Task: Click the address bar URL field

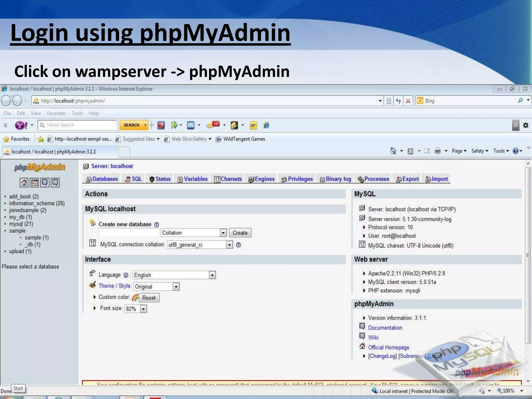Action: 205,101
